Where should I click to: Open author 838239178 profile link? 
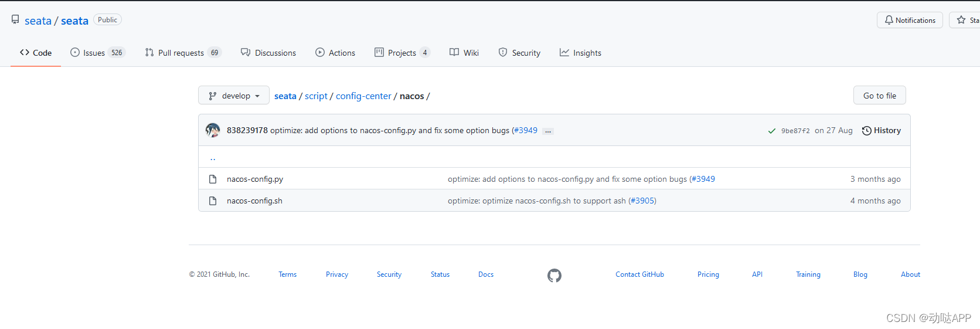(247, 130)
